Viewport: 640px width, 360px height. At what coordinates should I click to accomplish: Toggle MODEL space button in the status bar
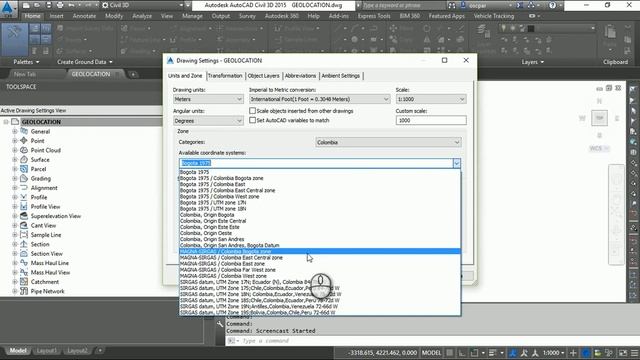[x=431, y=353]
